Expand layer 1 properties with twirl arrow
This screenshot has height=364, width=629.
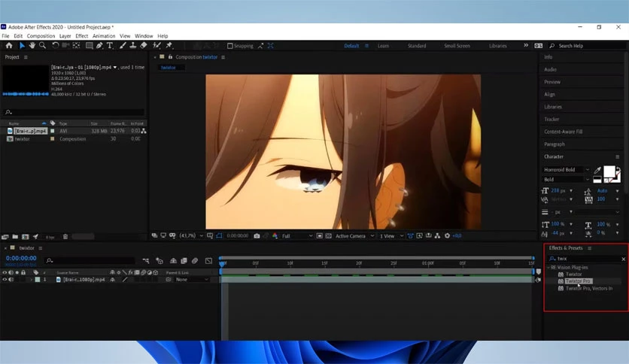click(x=31, y=280)
